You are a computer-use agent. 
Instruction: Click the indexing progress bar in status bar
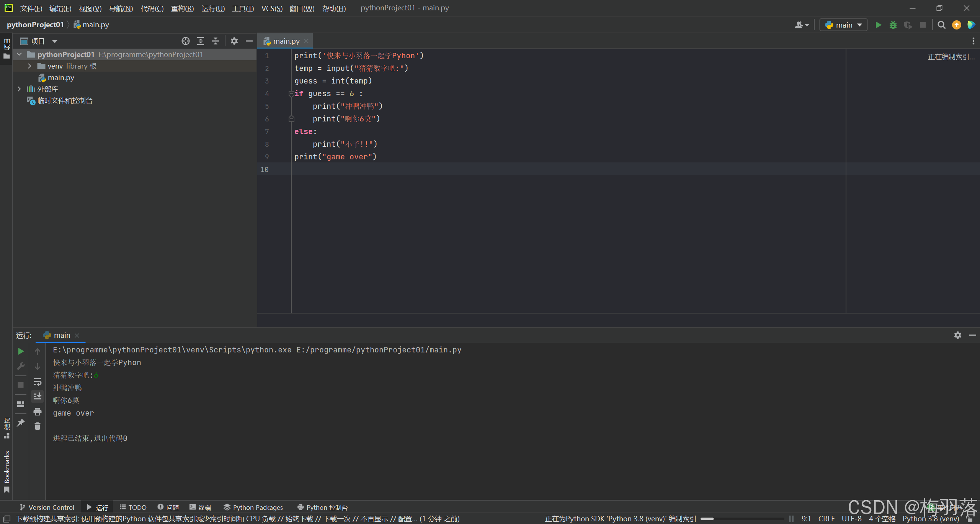(742, 519)
